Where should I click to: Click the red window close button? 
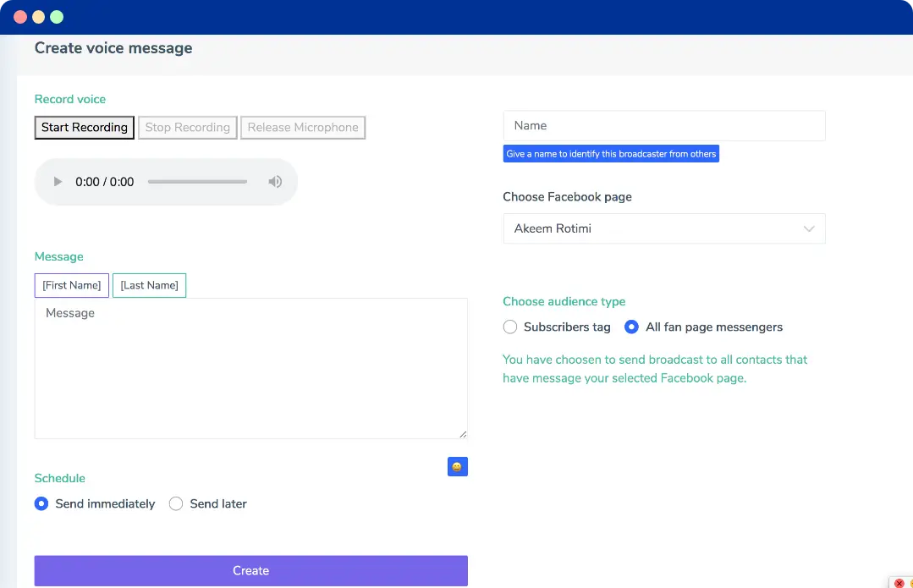20,17
